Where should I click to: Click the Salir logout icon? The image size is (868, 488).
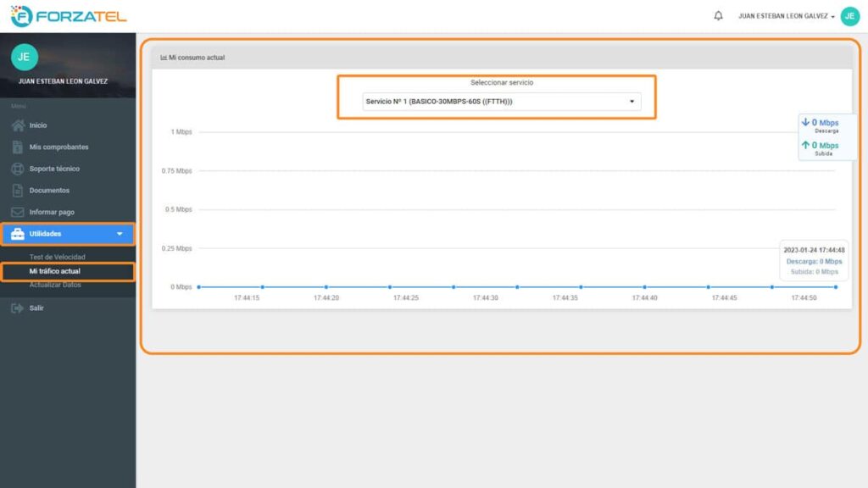(17, 308)
